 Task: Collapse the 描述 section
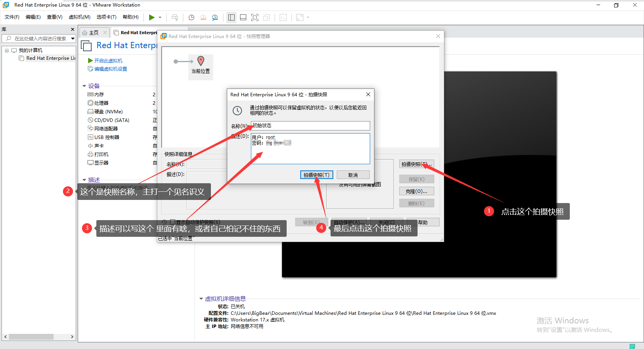tap(84, 180)
